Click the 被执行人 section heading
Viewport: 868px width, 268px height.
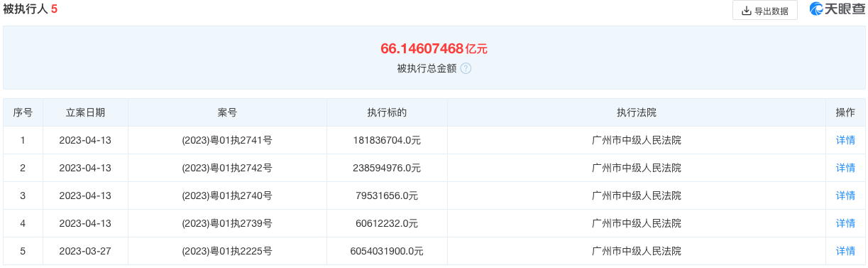(31, 9)
